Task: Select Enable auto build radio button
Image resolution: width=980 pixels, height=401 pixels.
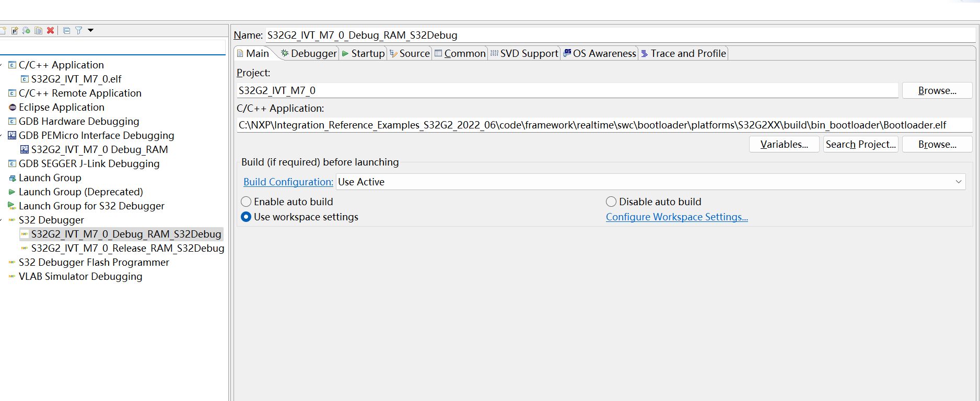Action: click(246, 202)
